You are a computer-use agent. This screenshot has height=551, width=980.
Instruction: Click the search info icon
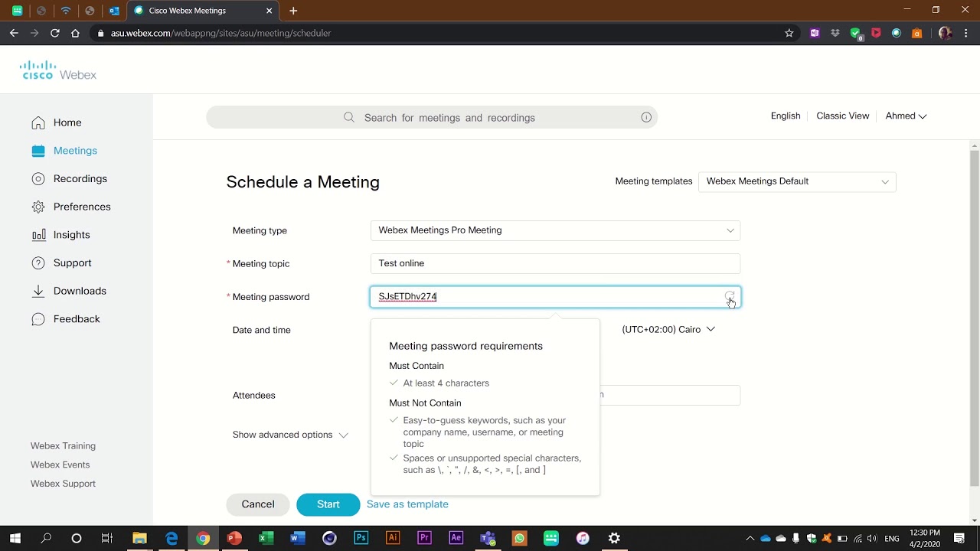(x=646, y=117)
